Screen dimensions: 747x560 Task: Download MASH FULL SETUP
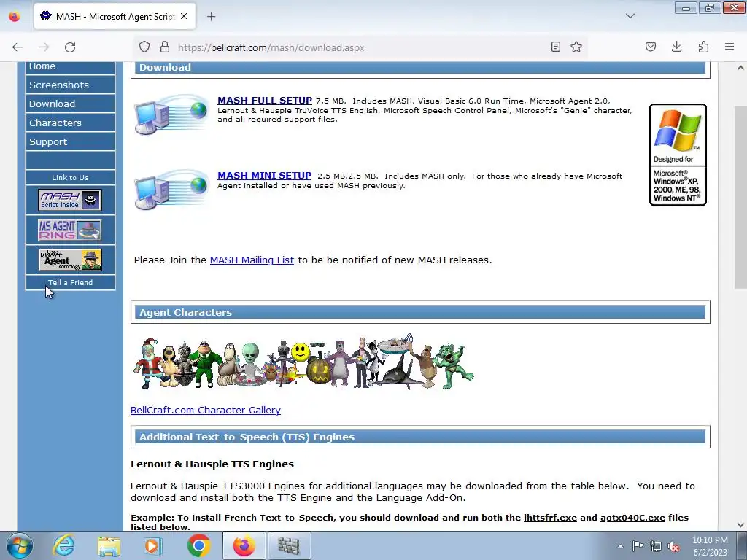pos(264,101)
